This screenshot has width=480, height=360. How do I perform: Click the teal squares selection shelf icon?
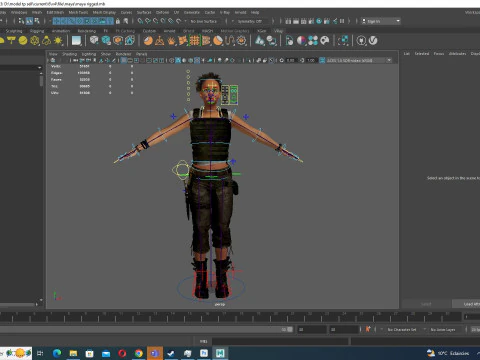343,41
